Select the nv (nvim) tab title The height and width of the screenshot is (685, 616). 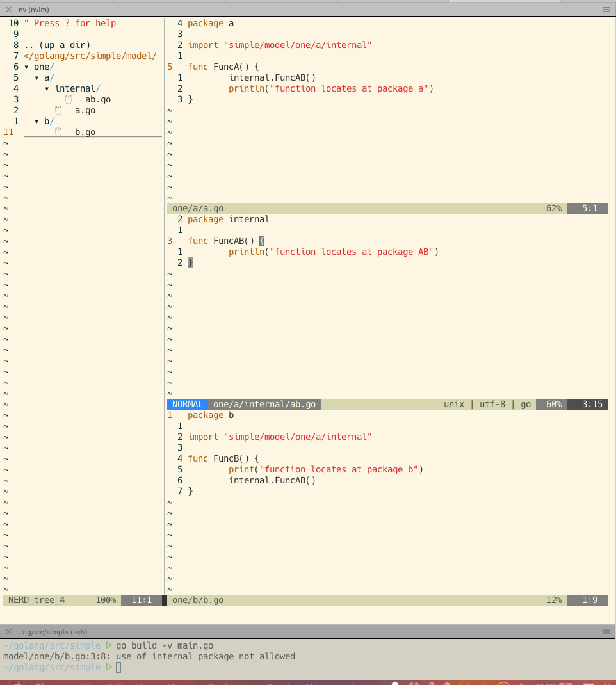point(33,10)
